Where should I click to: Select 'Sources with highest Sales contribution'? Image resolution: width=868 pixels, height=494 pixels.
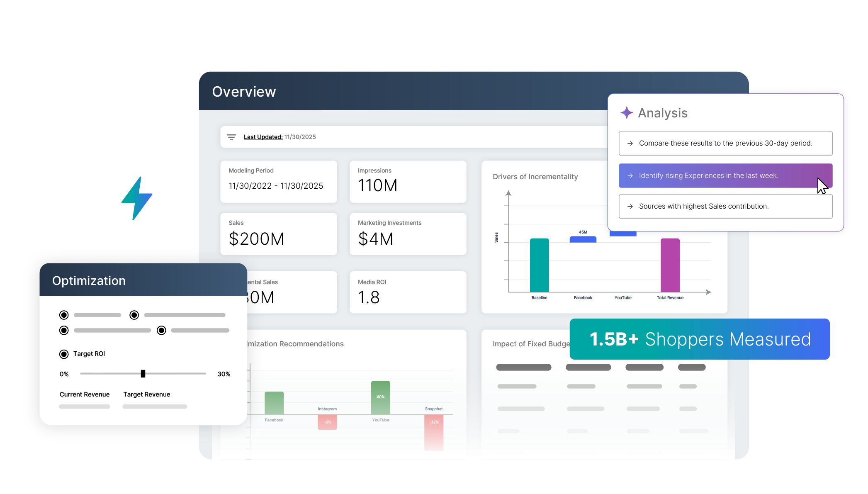click(725, 206)
